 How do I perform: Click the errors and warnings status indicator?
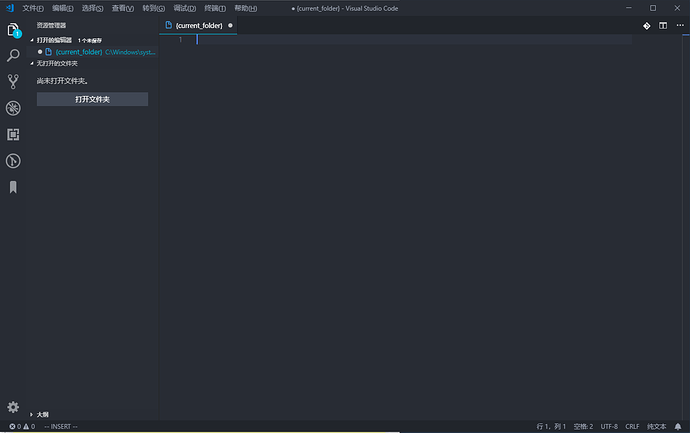click(22, 426)
